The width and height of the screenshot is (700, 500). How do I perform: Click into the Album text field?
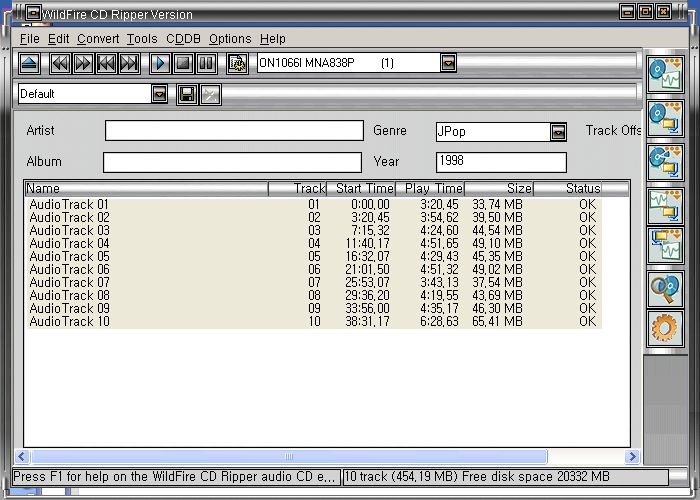(x=232, y=162)
